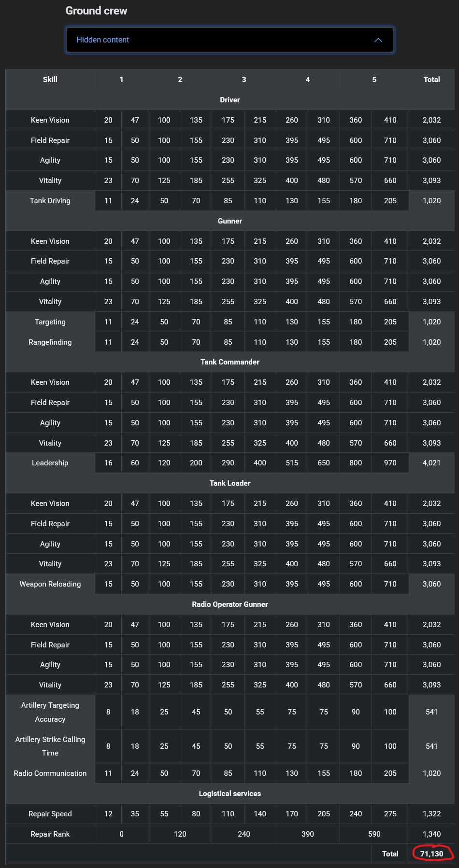Select the Artillery Targeting Accuracy label

pyautogui.click(x=50, y=712)
